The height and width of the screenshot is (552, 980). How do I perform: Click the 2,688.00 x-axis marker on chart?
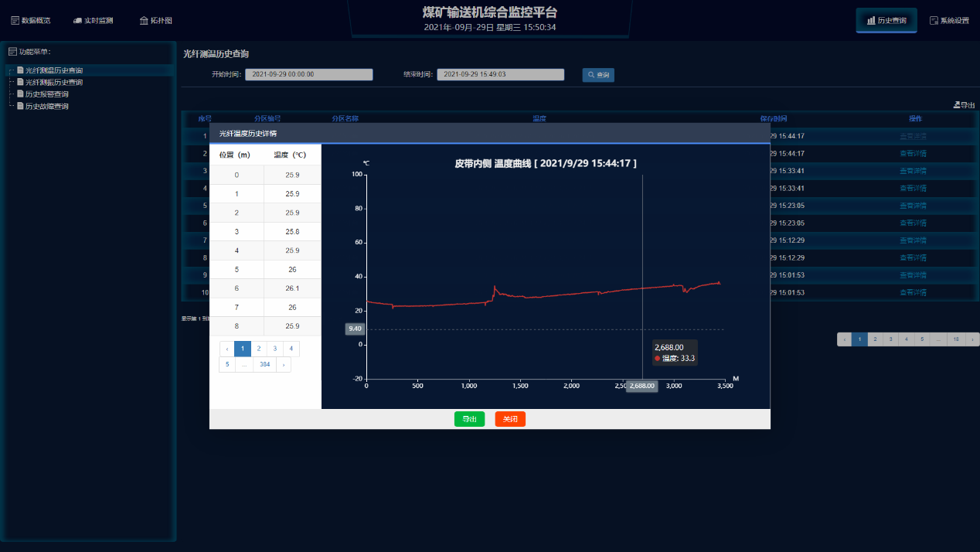click(641, 386)
